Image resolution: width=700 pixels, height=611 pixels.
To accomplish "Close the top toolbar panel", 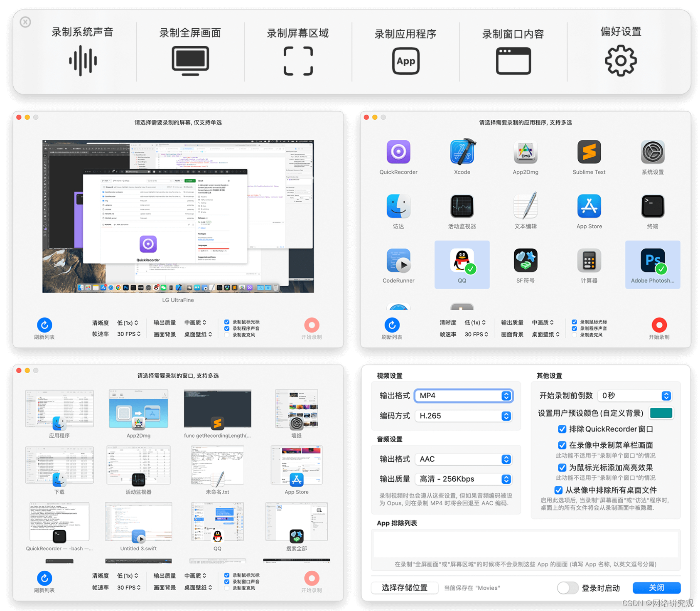I will click(x=25, y=22).
